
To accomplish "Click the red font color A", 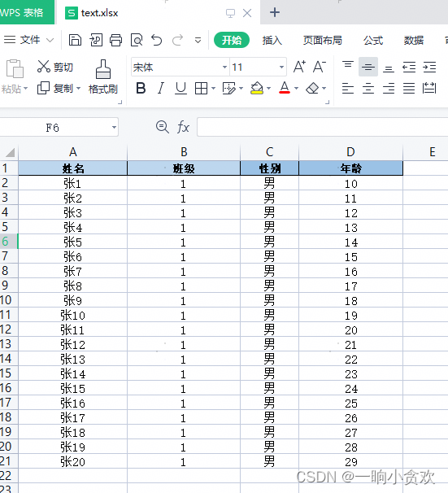I will [x=285, y=88].
